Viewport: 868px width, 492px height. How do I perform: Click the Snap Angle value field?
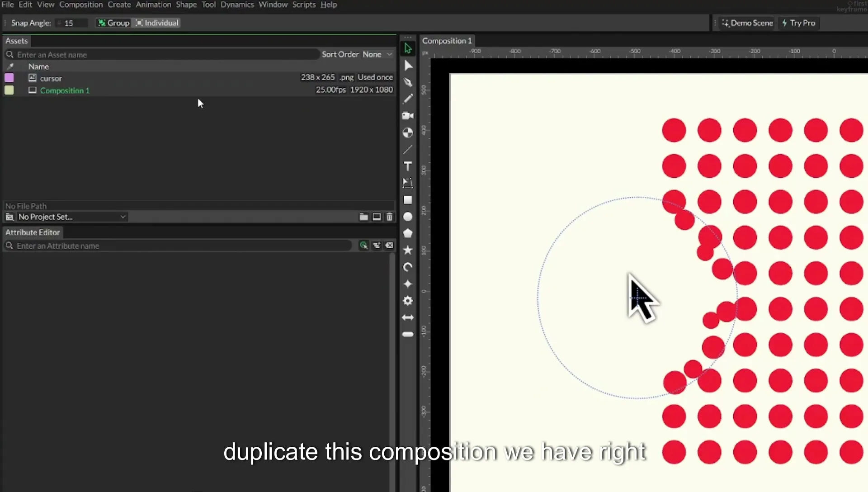71,23
